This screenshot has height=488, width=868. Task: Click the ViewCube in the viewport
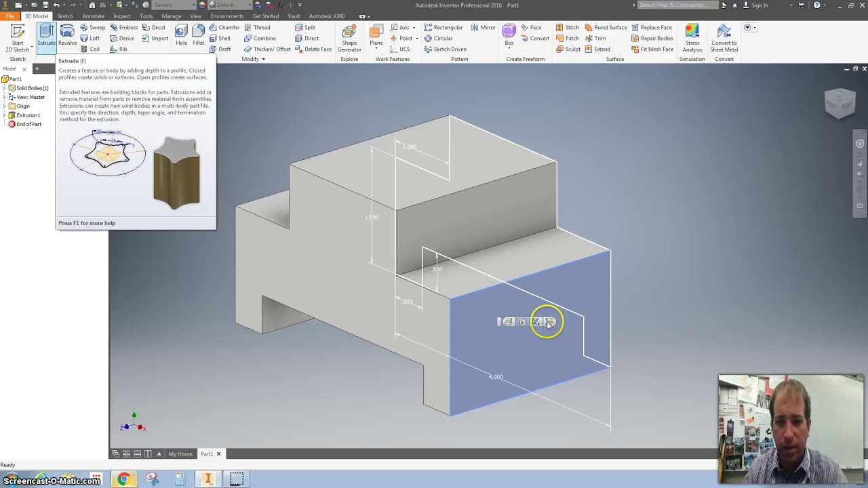point(840,104)
